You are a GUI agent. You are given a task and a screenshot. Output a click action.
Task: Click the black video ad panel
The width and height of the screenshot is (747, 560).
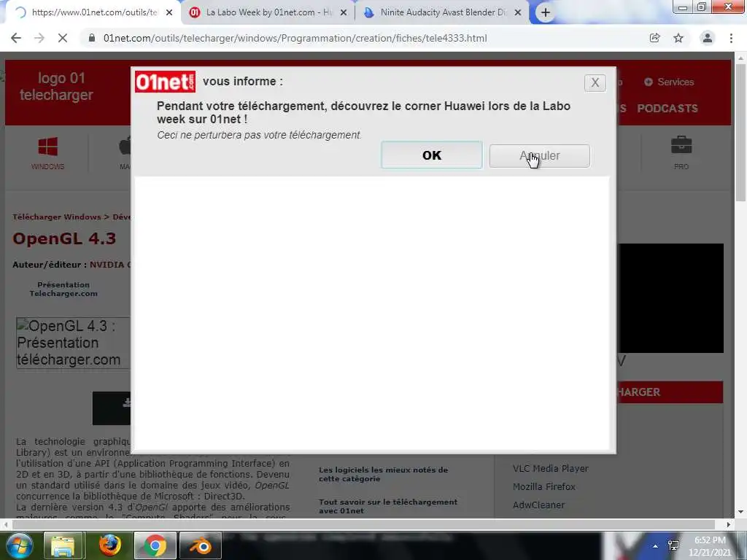click(671, 298)
